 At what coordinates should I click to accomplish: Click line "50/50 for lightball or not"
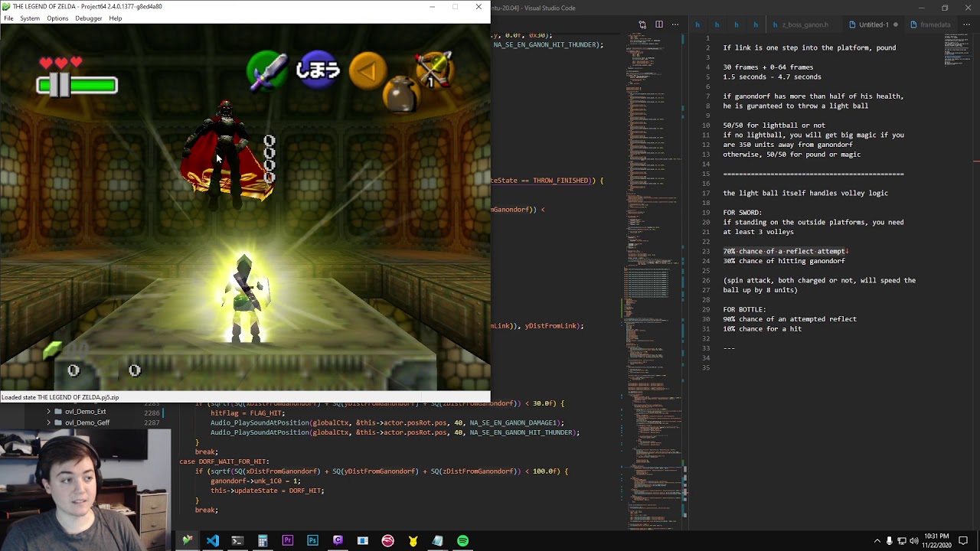pos(774,126)
